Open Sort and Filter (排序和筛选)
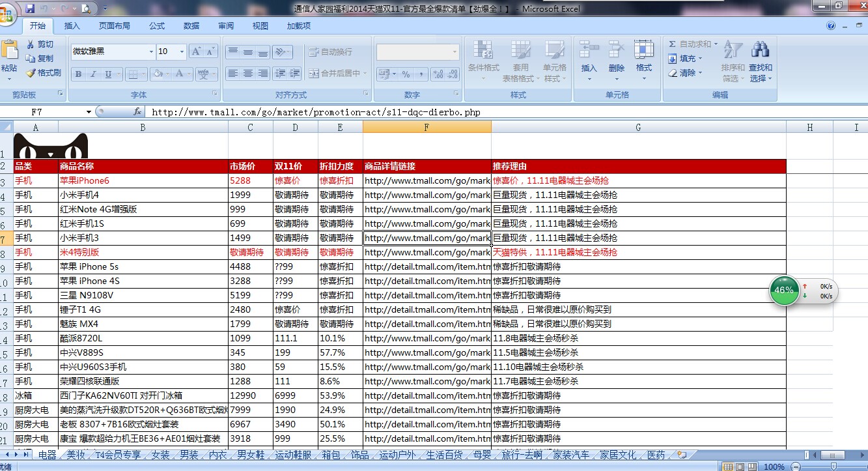The height and width of the screenshot is (471, 868). (x=733, y=61)
